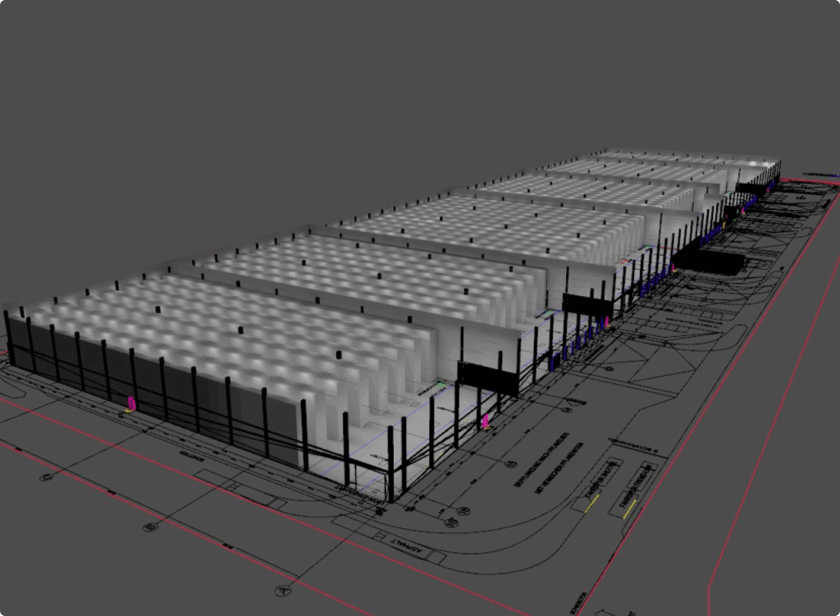Select the nearest black entrance canopy
840x616 pixels.
coord(487,378)
